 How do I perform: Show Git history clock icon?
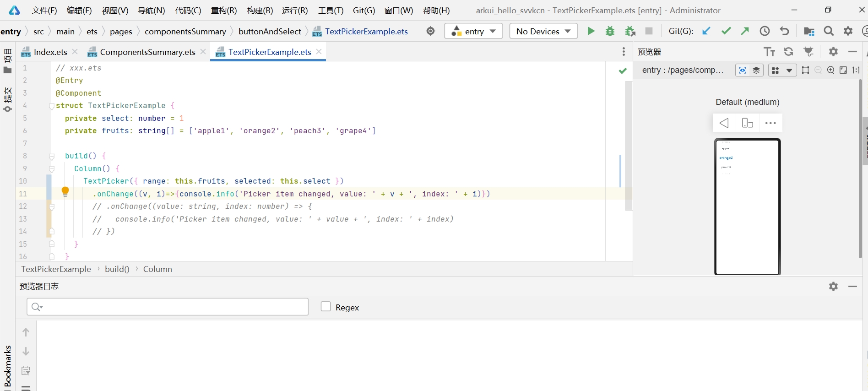coord(765,31)
